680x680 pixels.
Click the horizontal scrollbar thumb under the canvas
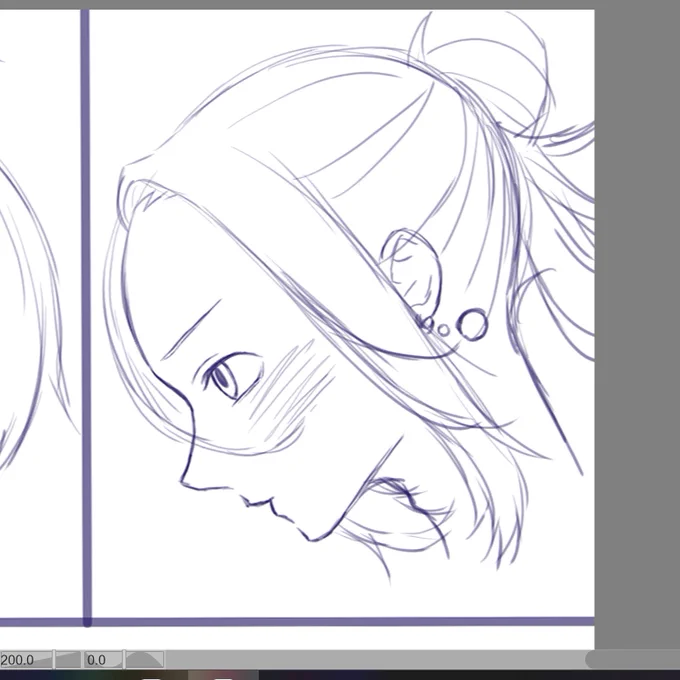[x=633, y=660]
